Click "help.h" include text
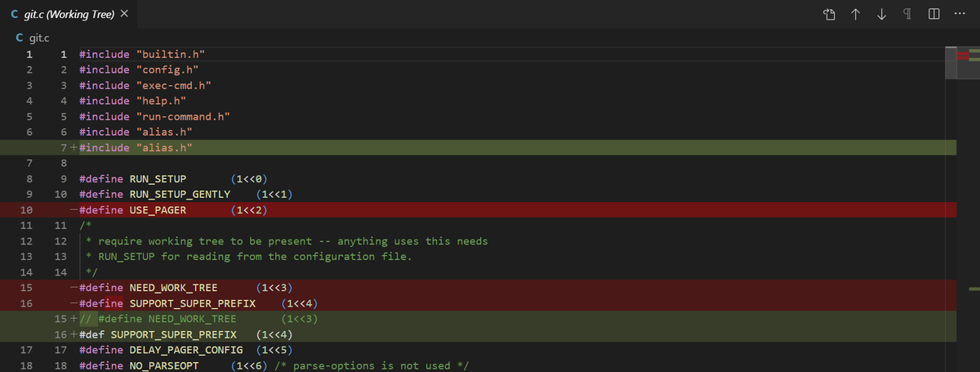980x372 pixels. click(162, 101)
